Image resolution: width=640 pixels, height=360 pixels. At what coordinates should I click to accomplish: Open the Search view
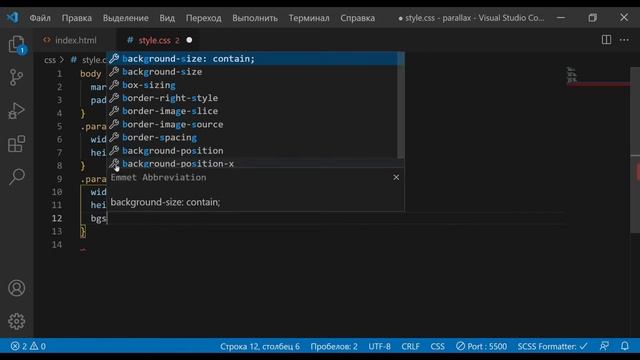(16, 177)
